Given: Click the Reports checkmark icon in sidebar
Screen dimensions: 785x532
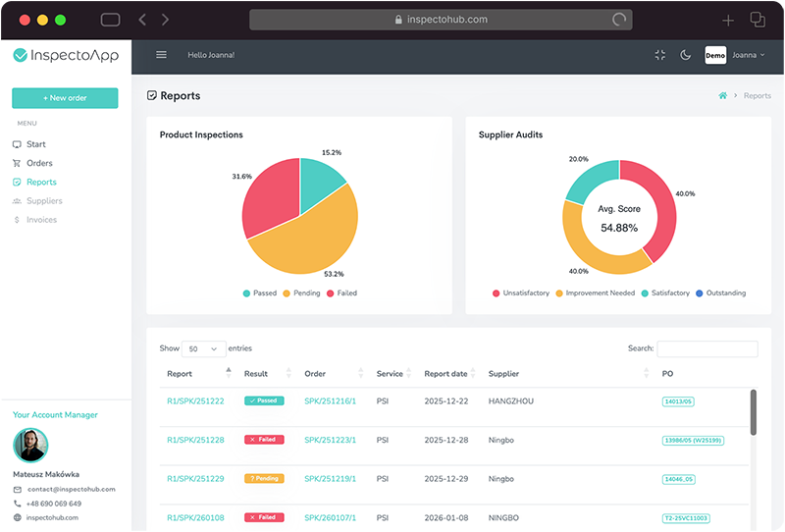Looking at the screenshot, I should coord(17,182).
